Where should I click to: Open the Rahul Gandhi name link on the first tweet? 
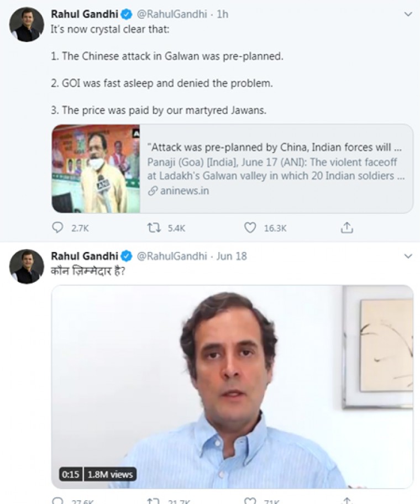(x=84, y=14)
